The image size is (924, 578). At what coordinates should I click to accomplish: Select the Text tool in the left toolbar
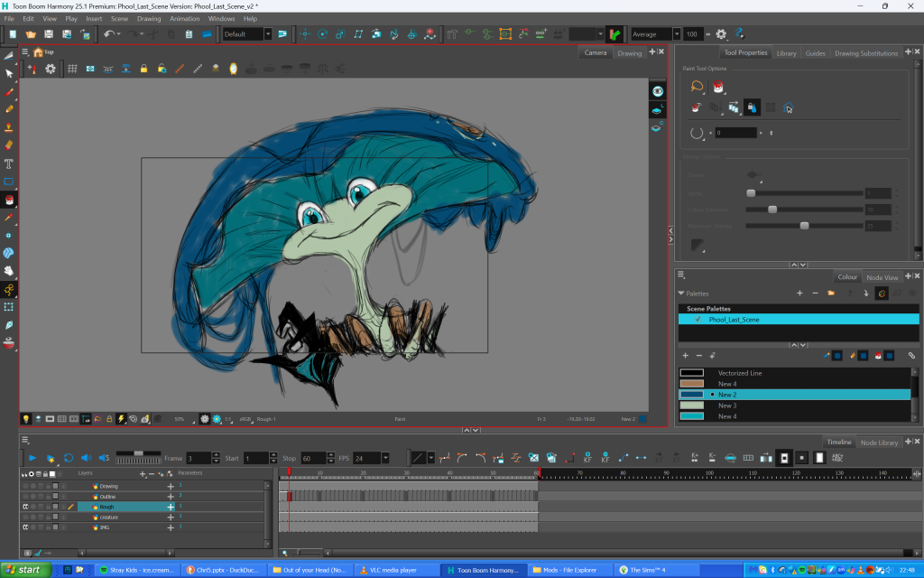(x=9, y=163)
